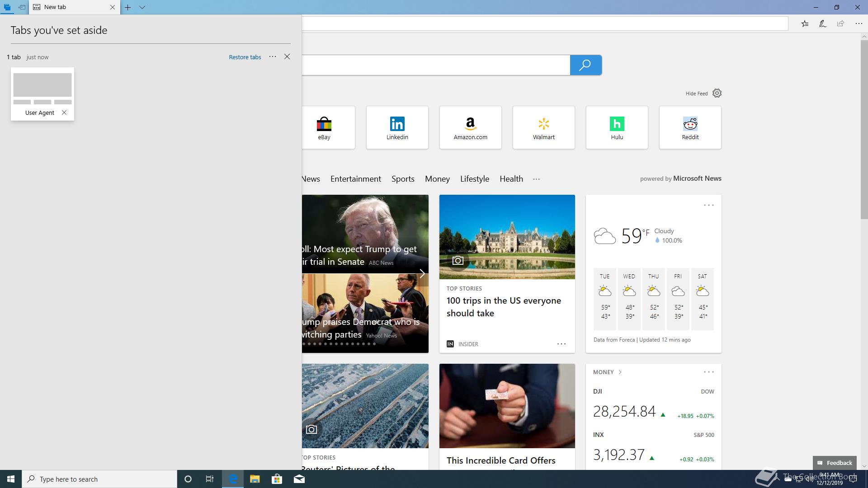Open the eBay top site tile
868x488 pixels.
(x=328, y=127)
